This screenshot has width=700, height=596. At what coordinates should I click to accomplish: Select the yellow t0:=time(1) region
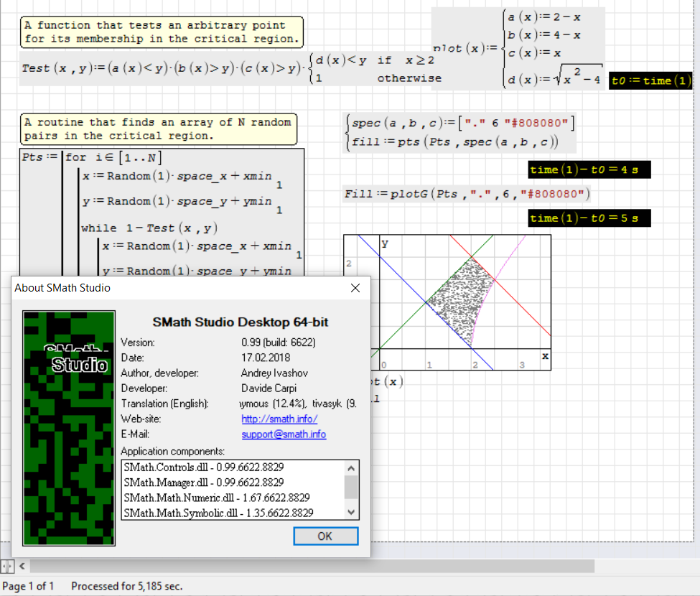tap(651, 80)
